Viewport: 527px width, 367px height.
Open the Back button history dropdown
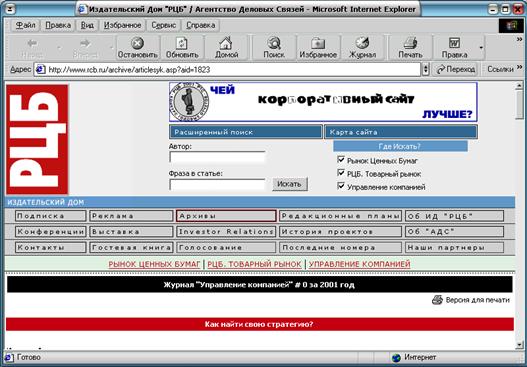(59, 47)
